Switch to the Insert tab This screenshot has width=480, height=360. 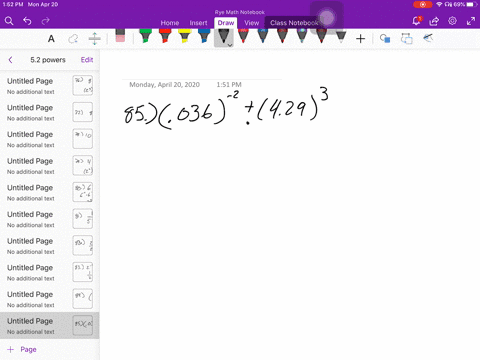198,23
